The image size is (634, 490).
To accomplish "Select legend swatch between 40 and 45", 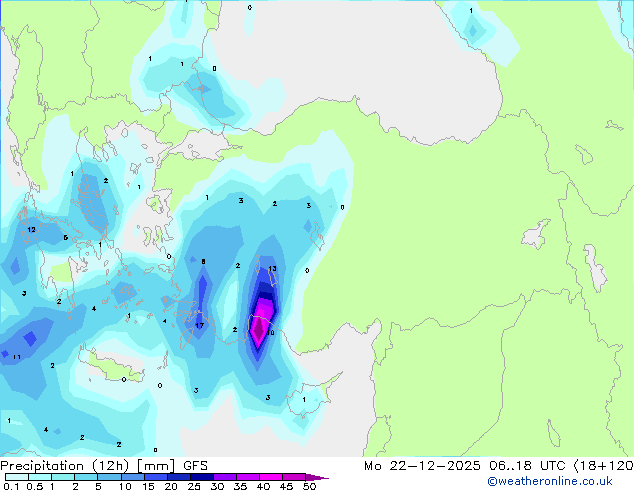I will pos(271,477).
